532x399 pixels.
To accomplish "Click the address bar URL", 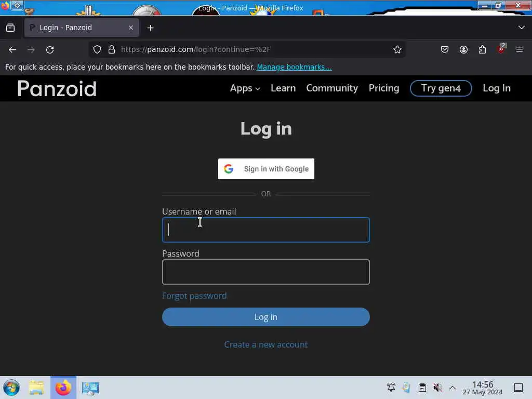I will (x=196, y=49).
